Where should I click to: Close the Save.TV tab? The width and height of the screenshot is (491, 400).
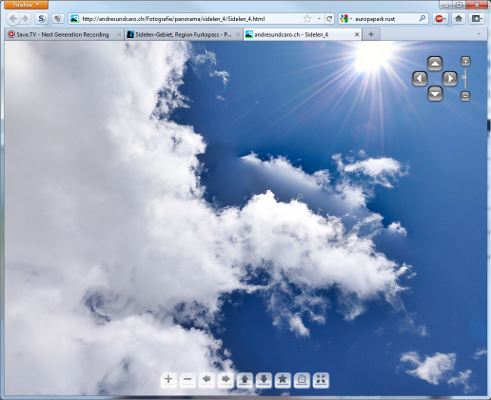[x=119, y=34]
